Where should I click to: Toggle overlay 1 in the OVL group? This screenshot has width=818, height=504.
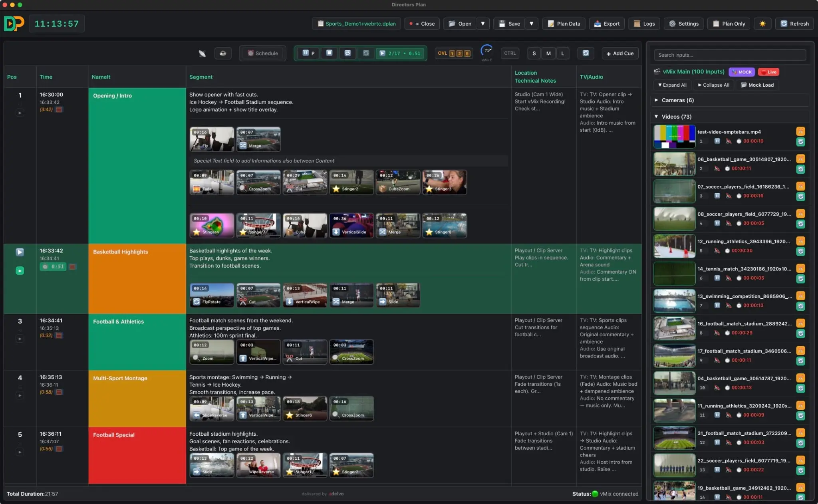(x=452, y=54)
